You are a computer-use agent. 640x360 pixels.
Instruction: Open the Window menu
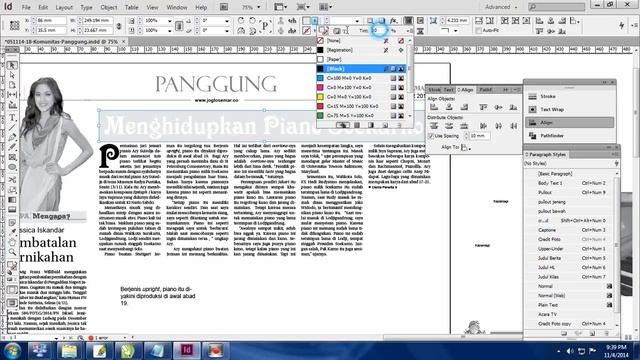177,7
